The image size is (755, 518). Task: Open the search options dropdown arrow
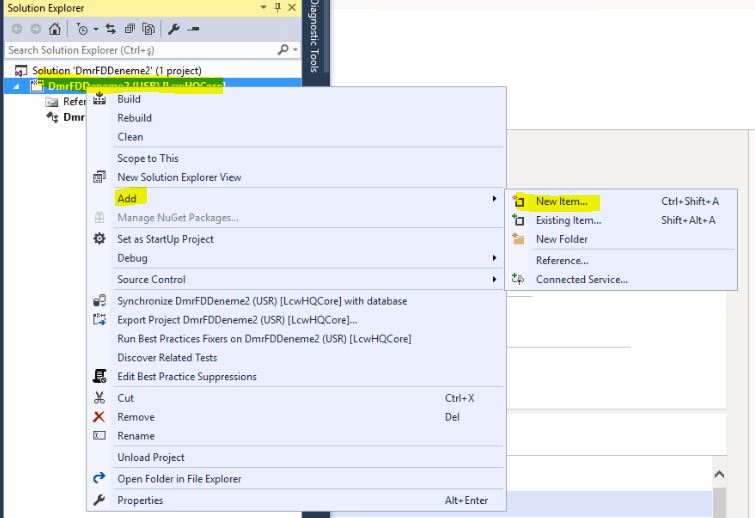point(295,50)
